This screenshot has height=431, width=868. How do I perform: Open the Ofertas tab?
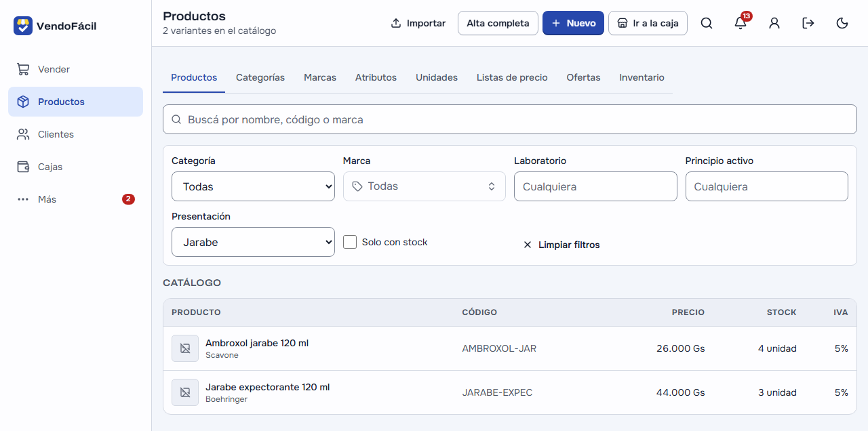tap(584, 77)
